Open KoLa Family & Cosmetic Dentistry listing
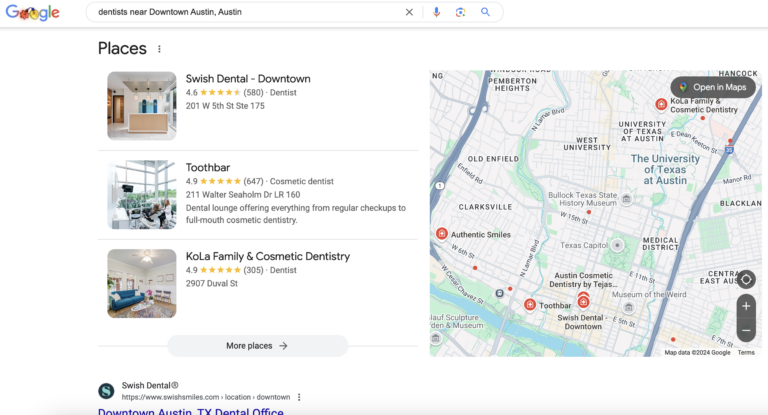Viewport: 768px width, 415px height. [267, 256]
